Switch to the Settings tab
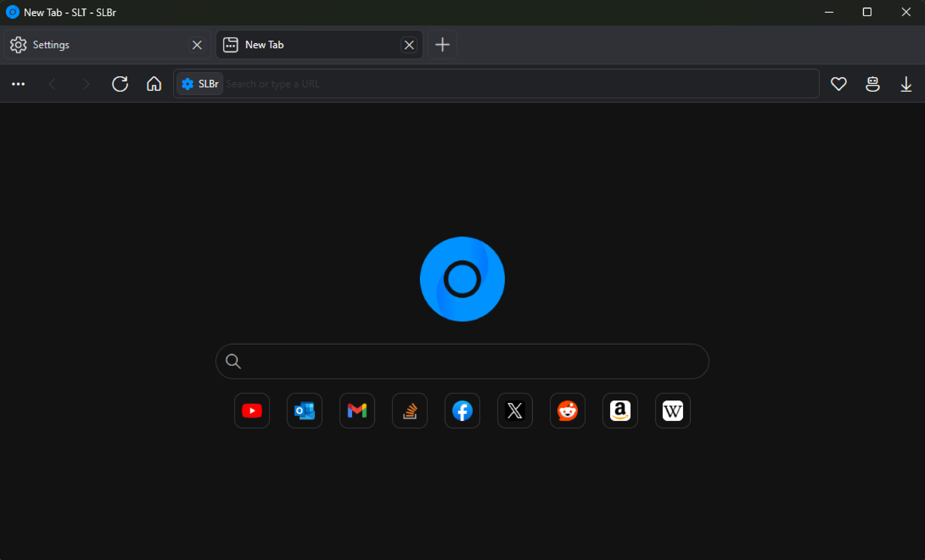Image resolution: width=925 pixels, height=560 pixels. [x=98, y=45]
